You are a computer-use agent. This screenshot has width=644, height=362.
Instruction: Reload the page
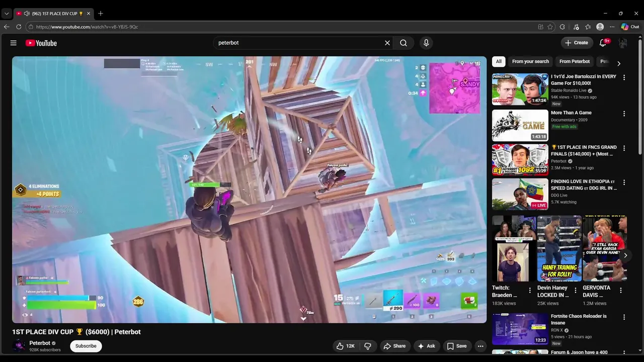point(19,27)
